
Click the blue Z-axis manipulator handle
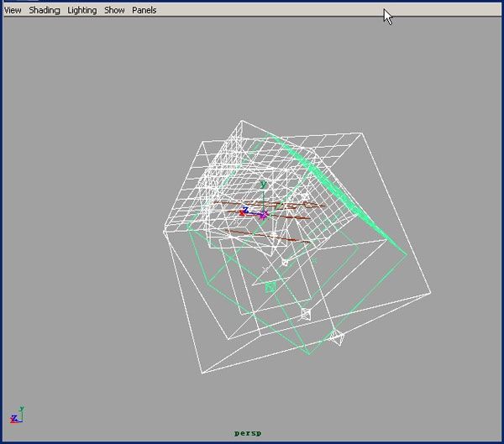[246, 210]
